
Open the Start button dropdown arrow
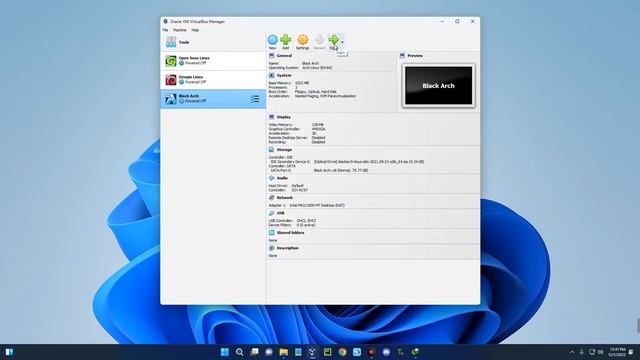click(x=342, y=42)
